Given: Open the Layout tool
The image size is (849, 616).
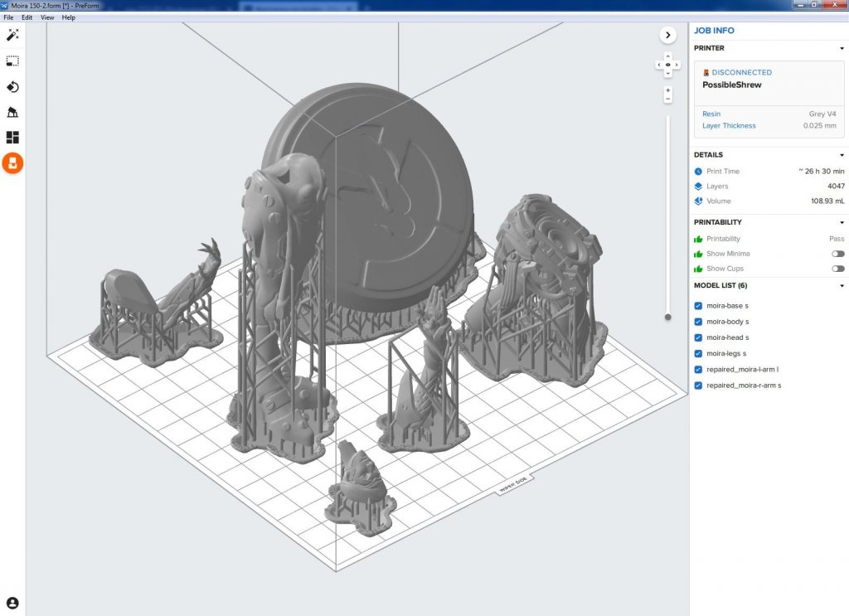Looking at the screenshot, I should coord(12,138).
